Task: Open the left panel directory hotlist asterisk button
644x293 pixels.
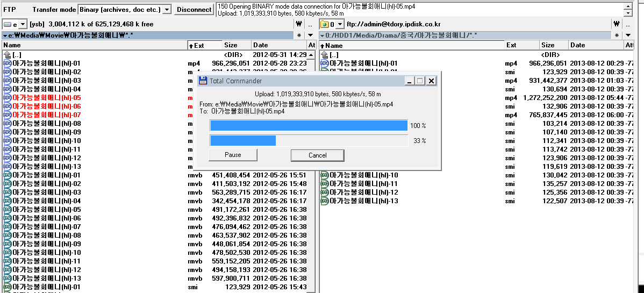Action: click(x=299, y=35)
